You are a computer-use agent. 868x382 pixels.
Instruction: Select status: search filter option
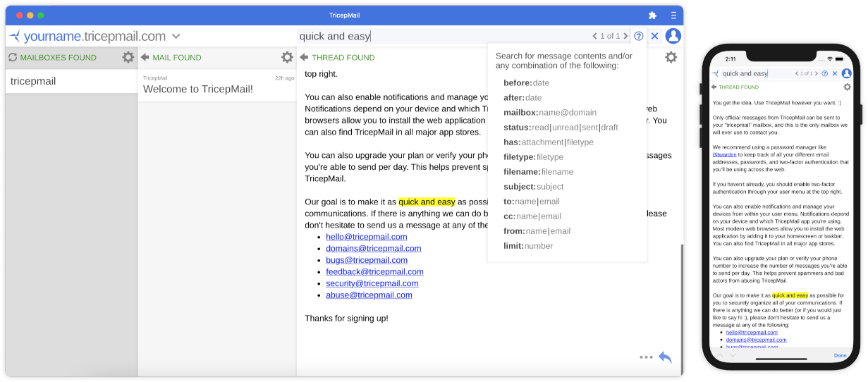pyautogui.click(x=561, y=127)
